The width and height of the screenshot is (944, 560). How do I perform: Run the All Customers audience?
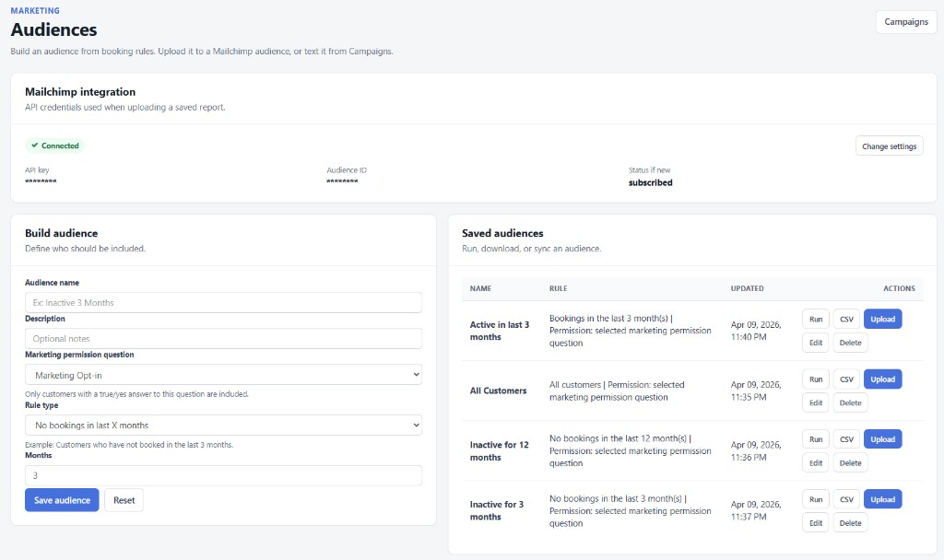[816, 379]
